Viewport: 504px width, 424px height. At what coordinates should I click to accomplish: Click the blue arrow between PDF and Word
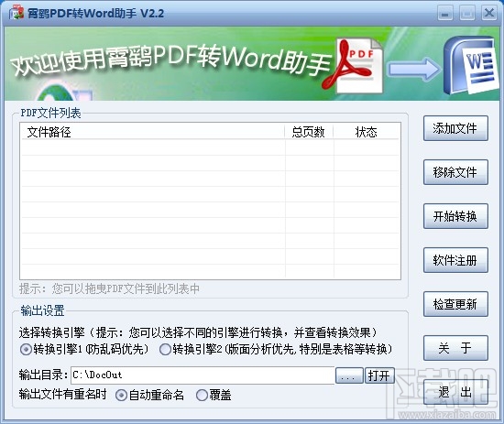[x=413, y=69]
